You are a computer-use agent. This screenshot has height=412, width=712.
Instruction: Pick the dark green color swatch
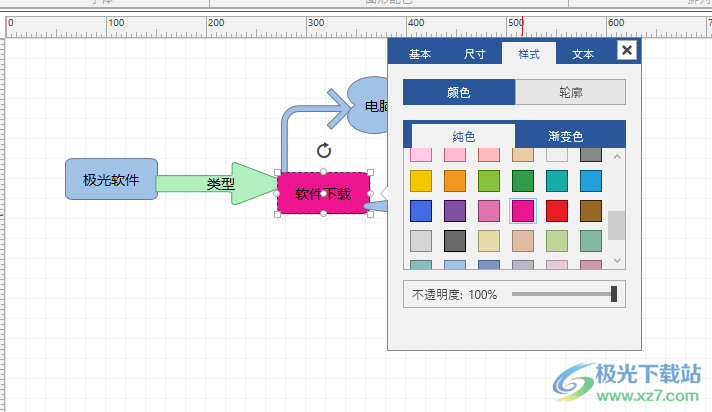click(x=523, y=181)
